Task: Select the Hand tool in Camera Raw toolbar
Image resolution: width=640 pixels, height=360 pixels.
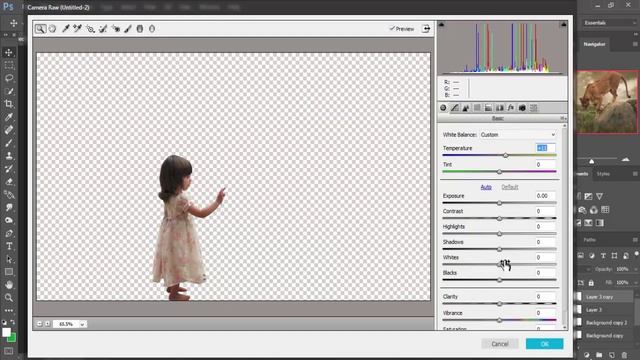Action: [x=52, y=29]
